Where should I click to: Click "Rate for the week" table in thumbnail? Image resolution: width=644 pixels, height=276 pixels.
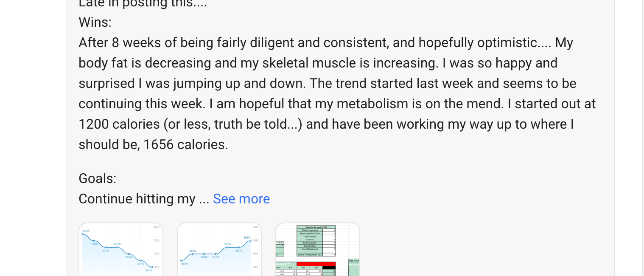[316, 241]
